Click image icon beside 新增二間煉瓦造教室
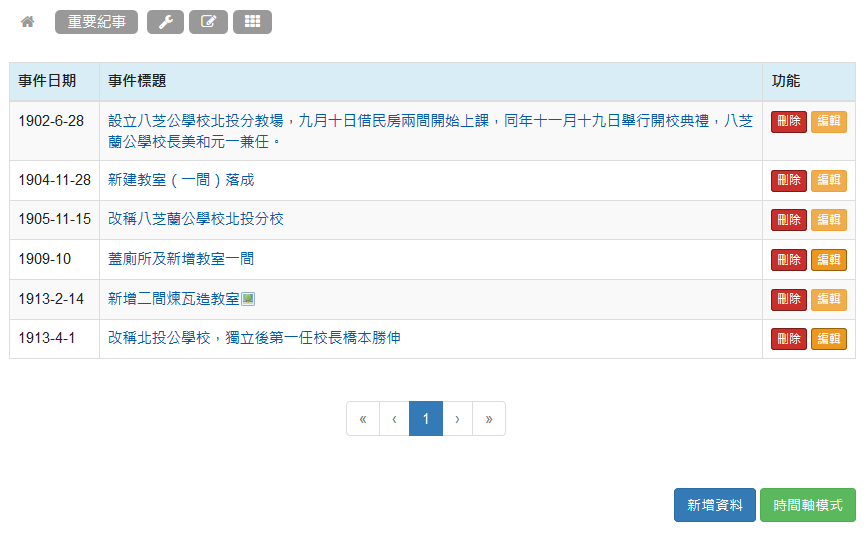Image resolution: width=867 pixels, height=537 pixels. (x=248, y=299)
